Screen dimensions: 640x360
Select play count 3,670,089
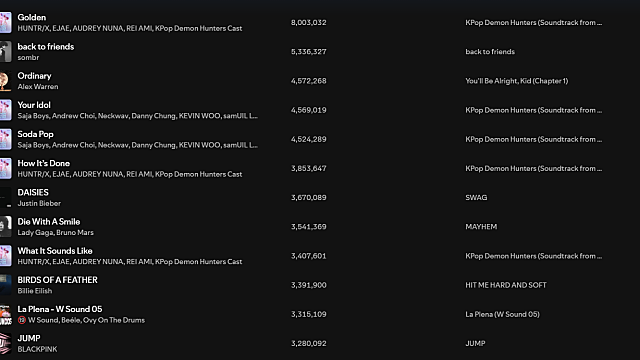pyautogui.click(x=309, y=198)
